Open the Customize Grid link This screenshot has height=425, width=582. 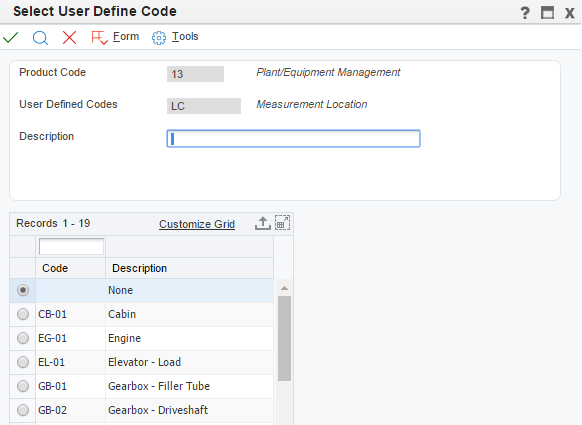(197, 224)
